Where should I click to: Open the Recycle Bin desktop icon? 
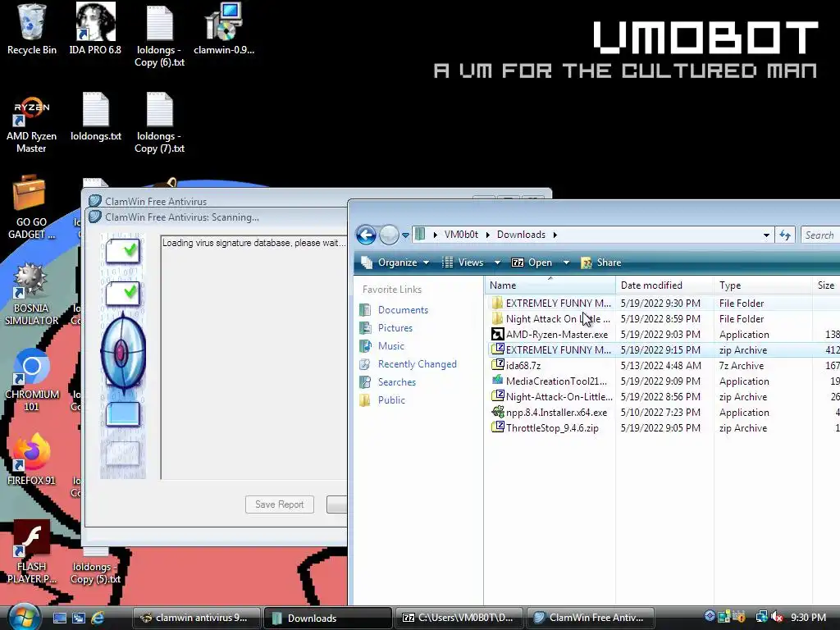[32, 30]
